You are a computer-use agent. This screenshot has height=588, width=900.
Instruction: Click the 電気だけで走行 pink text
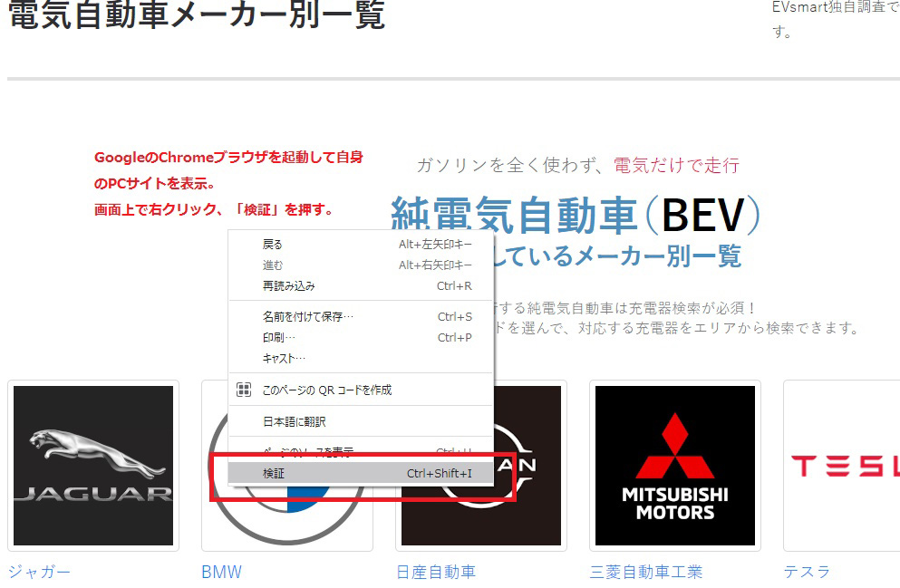(676, 165)
